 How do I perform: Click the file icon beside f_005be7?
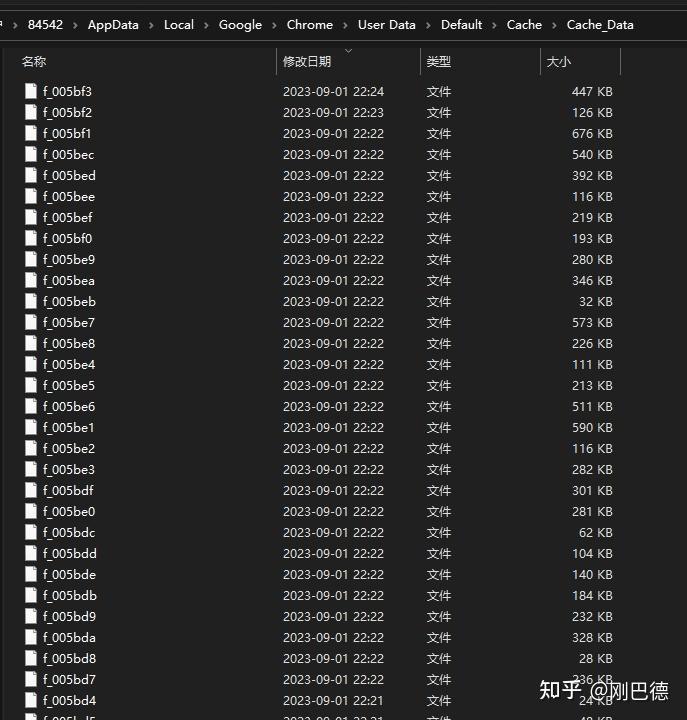tap(31, 322)
